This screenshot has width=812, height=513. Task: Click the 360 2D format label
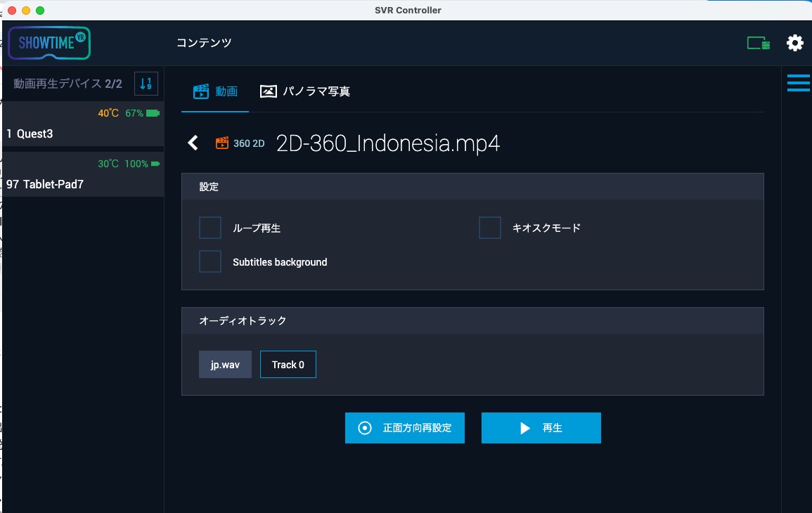[249, 143]
